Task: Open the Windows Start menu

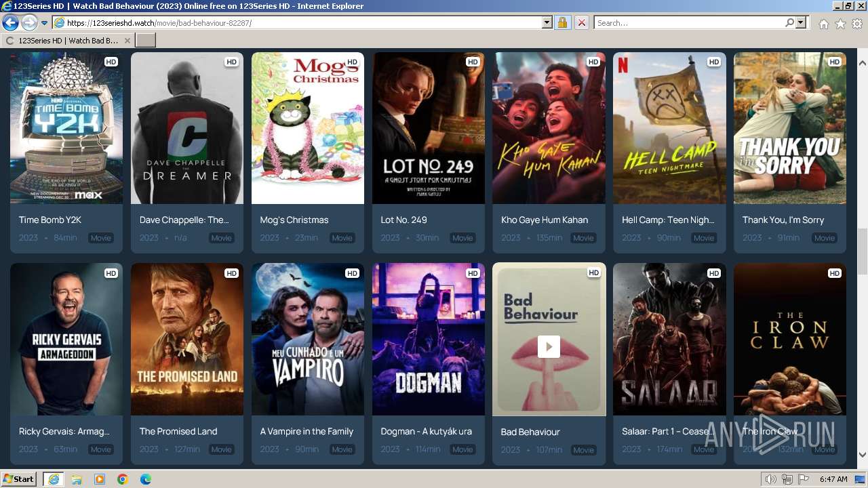Action: [18, 479]
